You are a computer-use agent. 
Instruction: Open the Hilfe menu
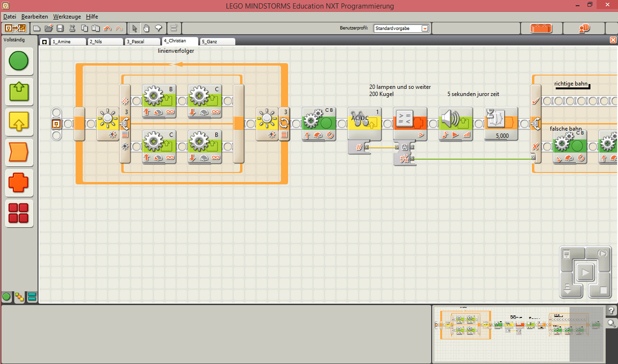(x=92, y=16)
